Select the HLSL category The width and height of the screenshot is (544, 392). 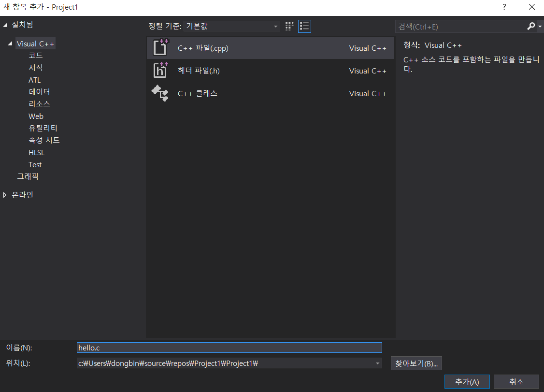(36, 153)
